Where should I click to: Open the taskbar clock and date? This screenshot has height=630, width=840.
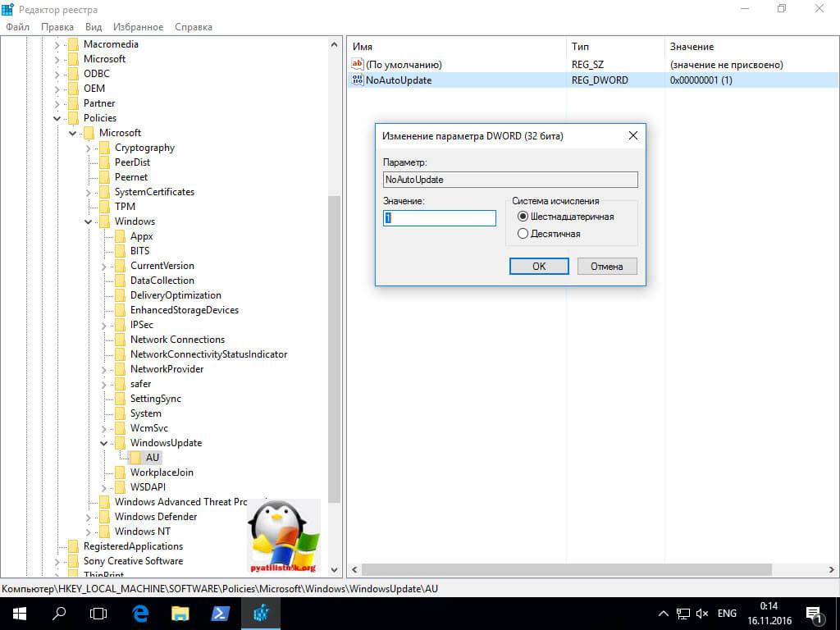point(769,614)
